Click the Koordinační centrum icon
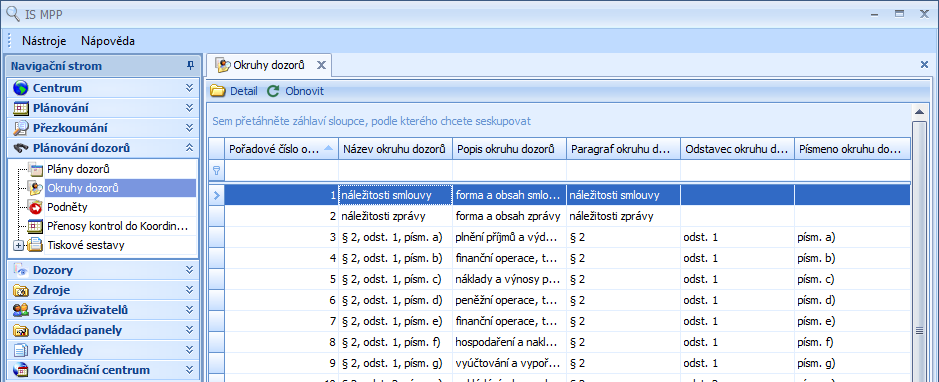Viewport: 939px width, 382px height. click(21, 370)
